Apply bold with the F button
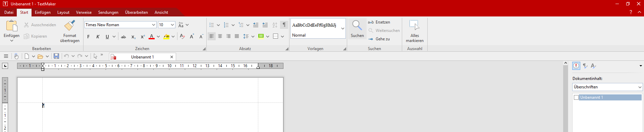This screenshot has width=644, height=132. coord(89,37)
